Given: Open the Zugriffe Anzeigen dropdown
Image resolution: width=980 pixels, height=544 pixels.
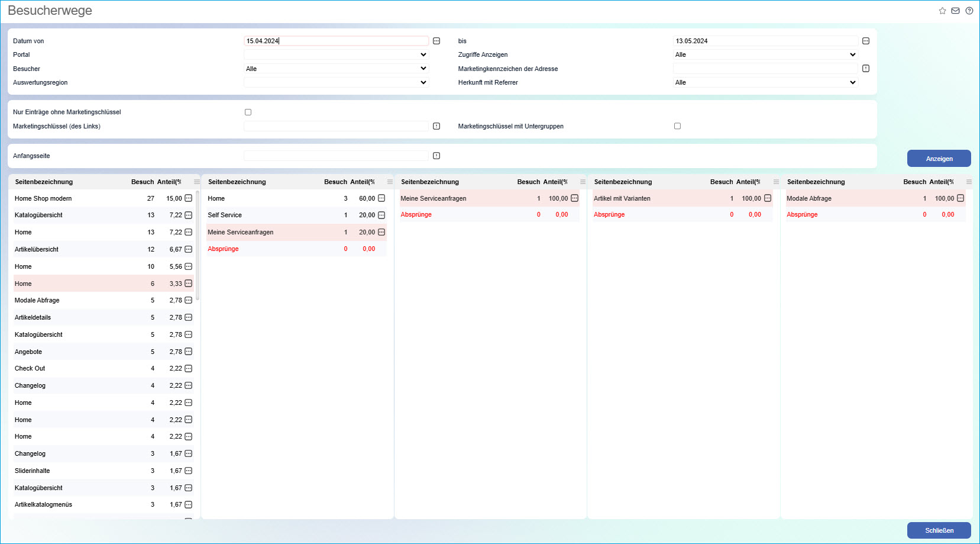Looking at the screenshot, I should [765, 54].
